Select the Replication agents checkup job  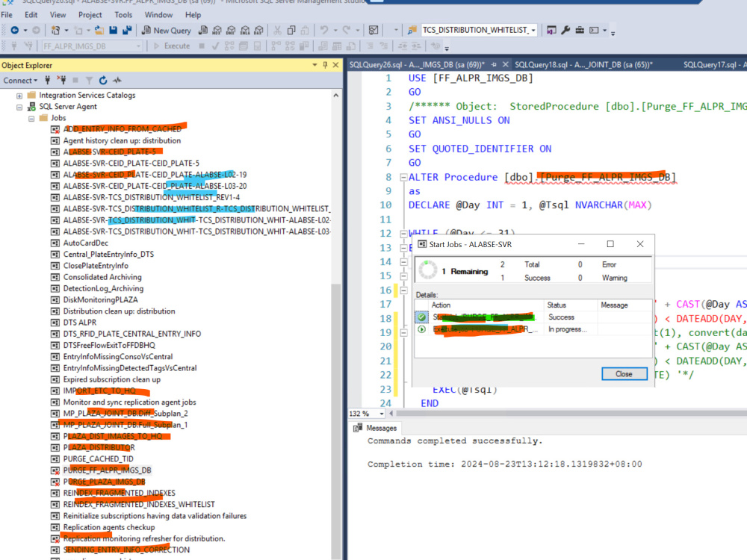109,527
